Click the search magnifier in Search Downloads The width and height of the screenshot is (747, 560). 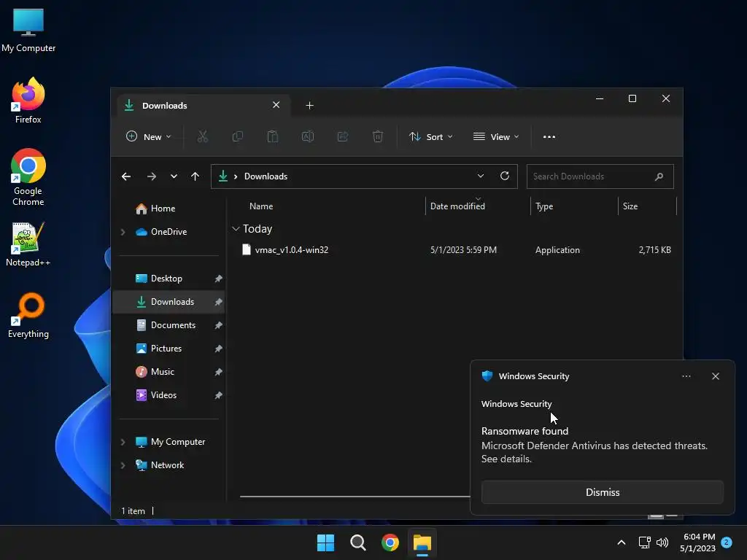(659, 176)
